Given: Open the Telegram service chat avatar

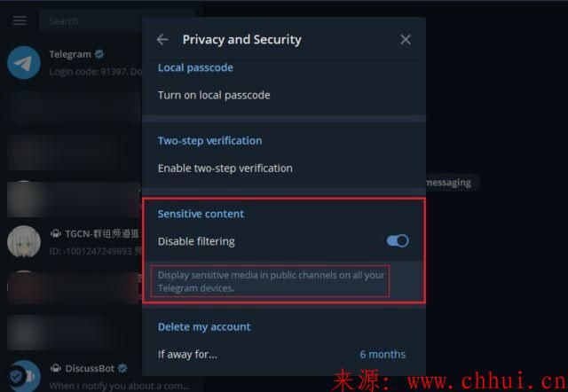Looking at the screenshot, I should pos(24,63).
